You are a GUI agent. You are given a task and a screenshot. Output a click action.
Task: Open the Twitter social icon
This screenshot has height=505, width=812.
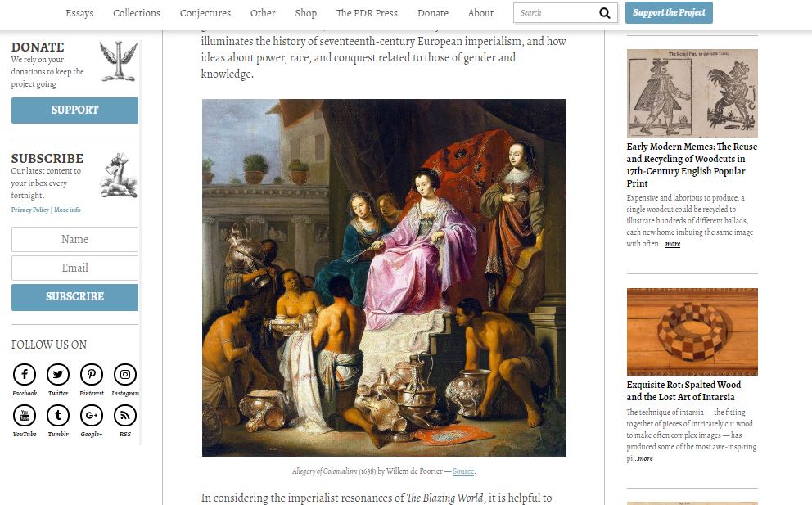[58, 374]
